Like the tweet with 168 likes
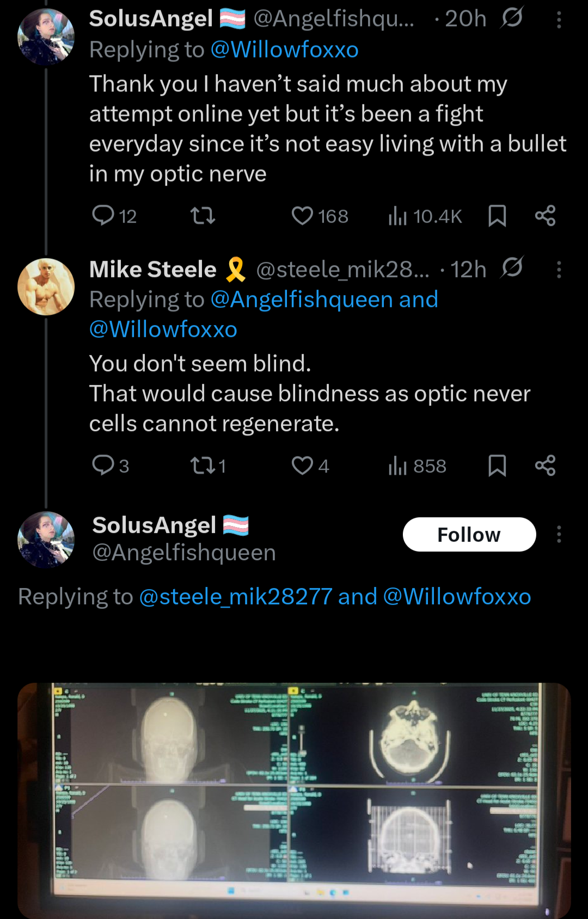The height and width of the screenshot is (919, 588). tap(303, 216)
